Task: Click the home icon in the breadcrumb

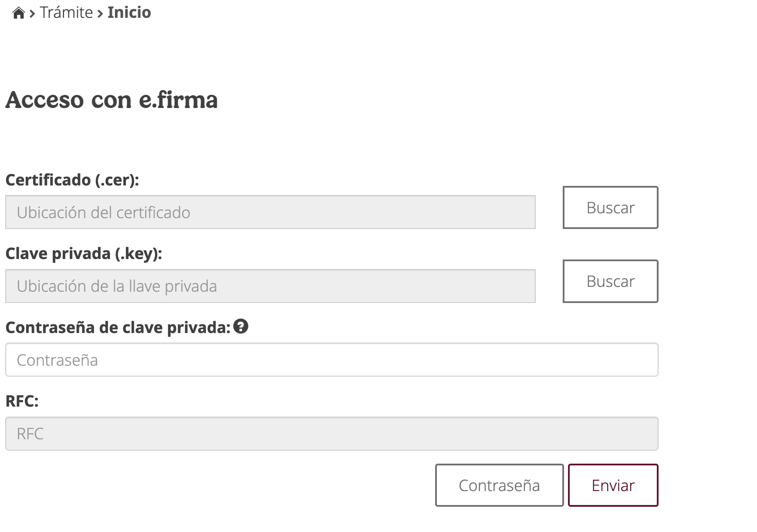Action: click(x=18, y=12)
